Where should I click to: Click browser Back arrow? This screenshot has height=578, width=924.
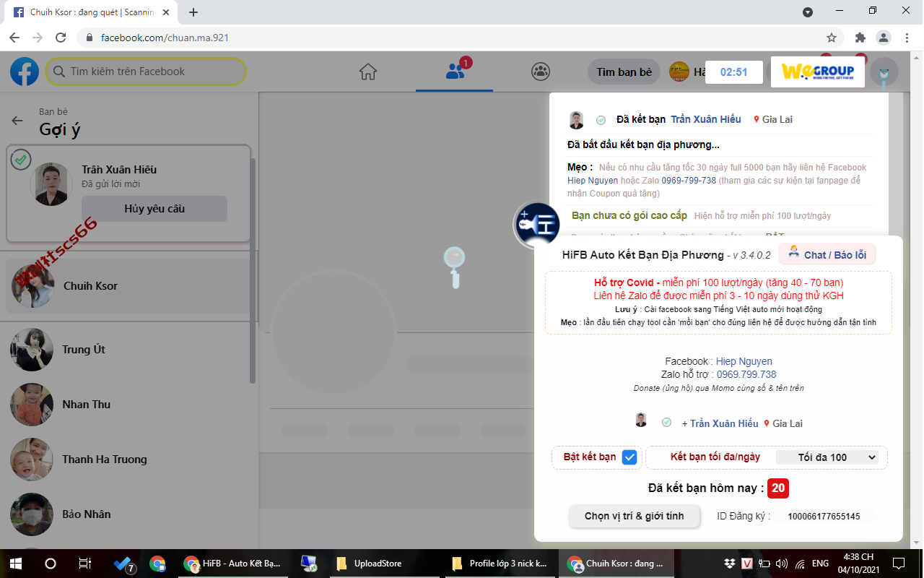point(14,38)
